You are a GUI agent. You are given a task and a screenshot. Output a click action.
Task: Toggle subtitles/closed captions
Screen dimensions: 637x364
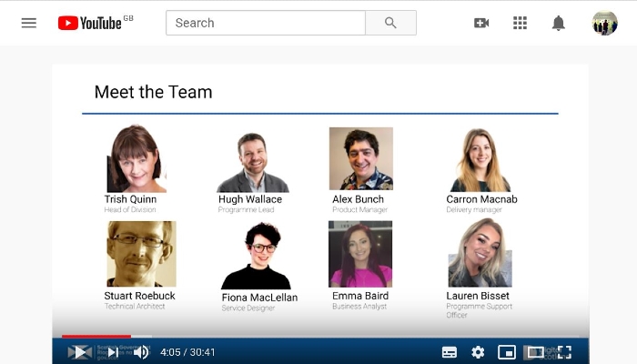[450, 352]
